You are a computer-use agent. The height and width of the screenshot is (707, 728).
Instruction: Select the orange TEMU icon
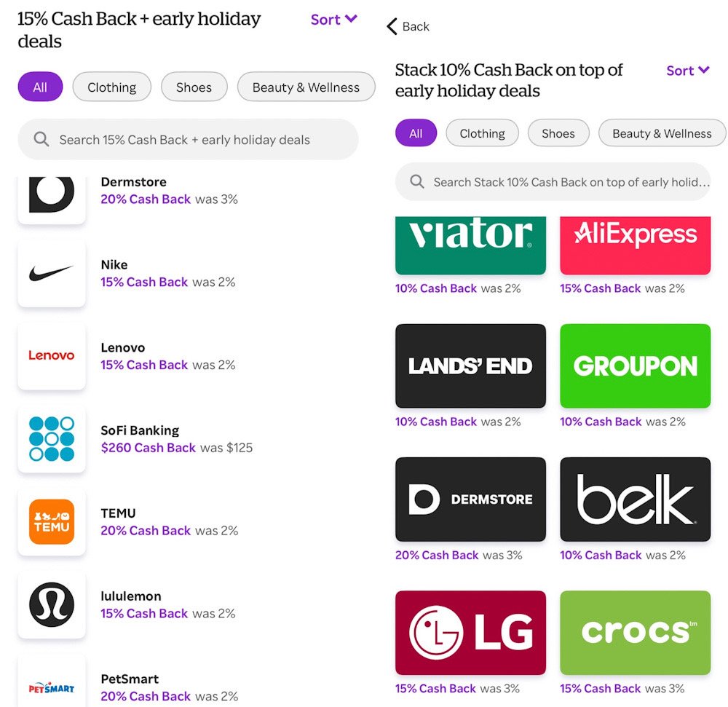pyautogui.click(x=52, y=521)
